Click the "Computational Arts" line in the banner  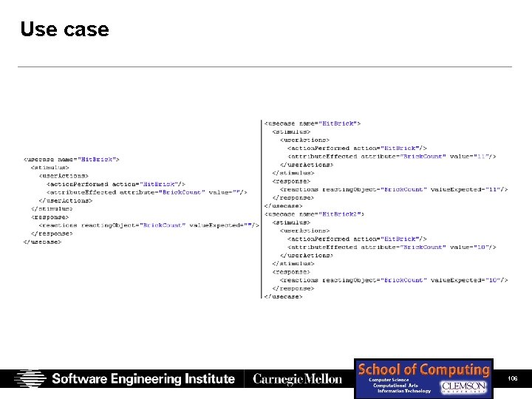click(395, 386)
